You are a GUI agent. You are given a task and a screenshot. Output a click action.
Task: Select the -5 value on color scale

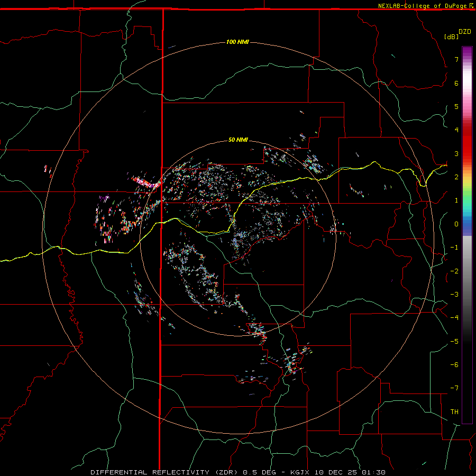pos(454,342)
